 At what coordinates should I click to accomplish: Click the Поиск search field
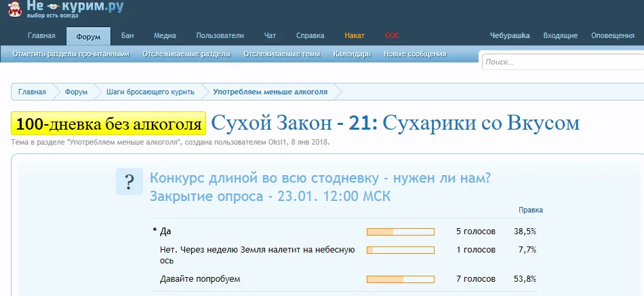(x=561, y=62)
